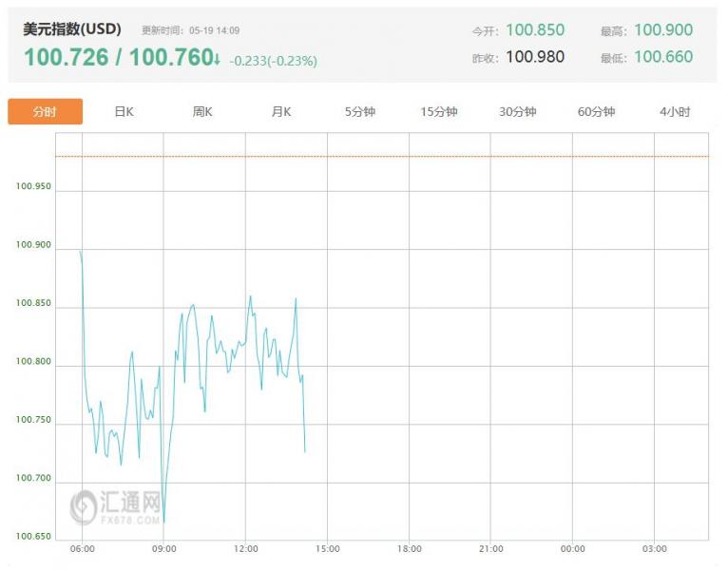Click the down arrow beside 100.760

pos(218,60)
